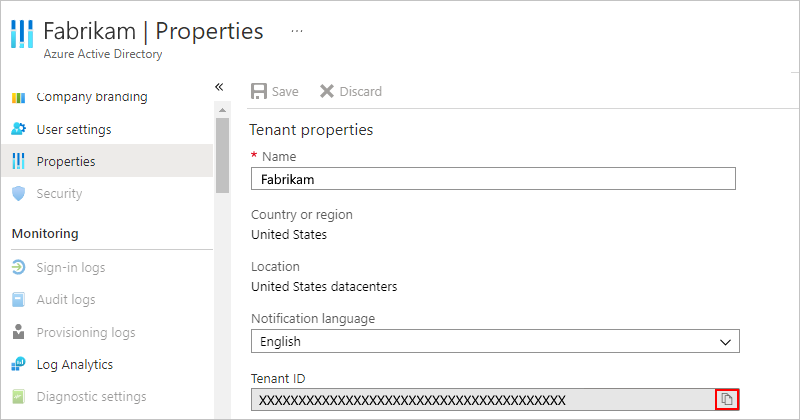Click the Discard X icon
The image size is (800, 420).
(327, 91)
